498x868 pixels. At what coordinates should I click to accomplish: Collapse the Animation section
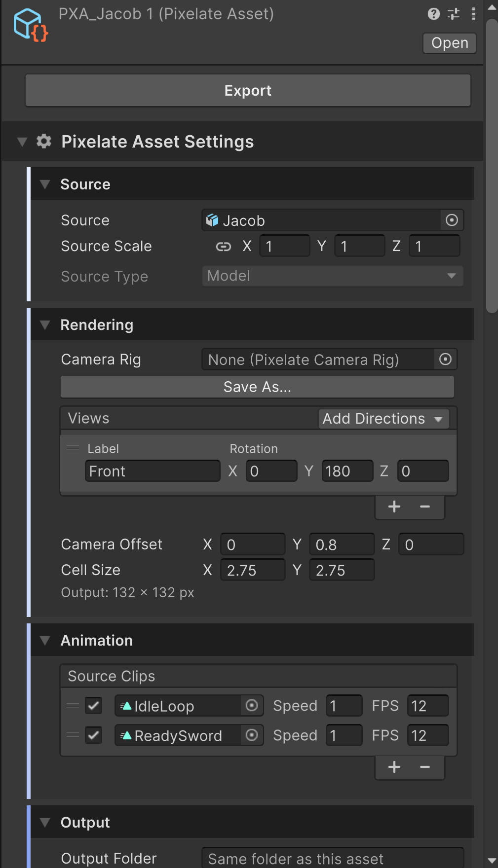click(x=45, y=641)
